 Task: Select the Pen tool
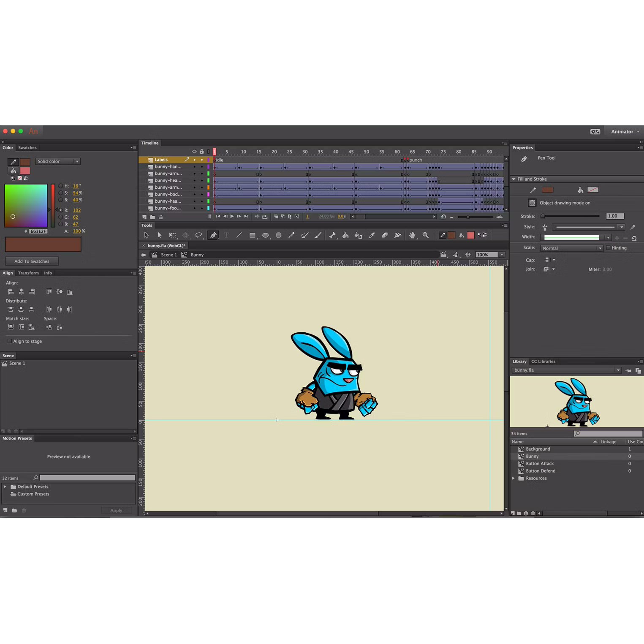pyautogui.click(x=213, y=235)
